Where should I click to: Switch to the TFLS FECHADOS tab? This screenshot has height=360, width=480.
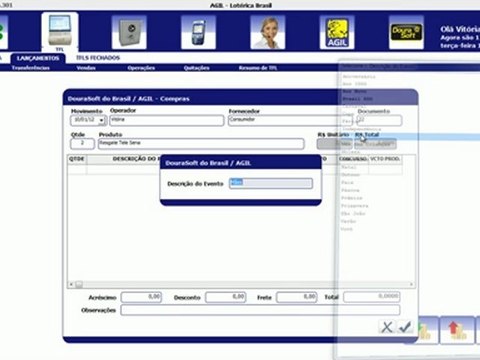point(98,58)
